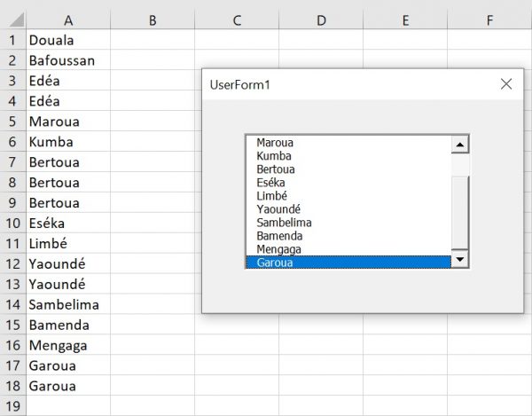Select column F header
The image size is (532, 416).
pos(489,20)
